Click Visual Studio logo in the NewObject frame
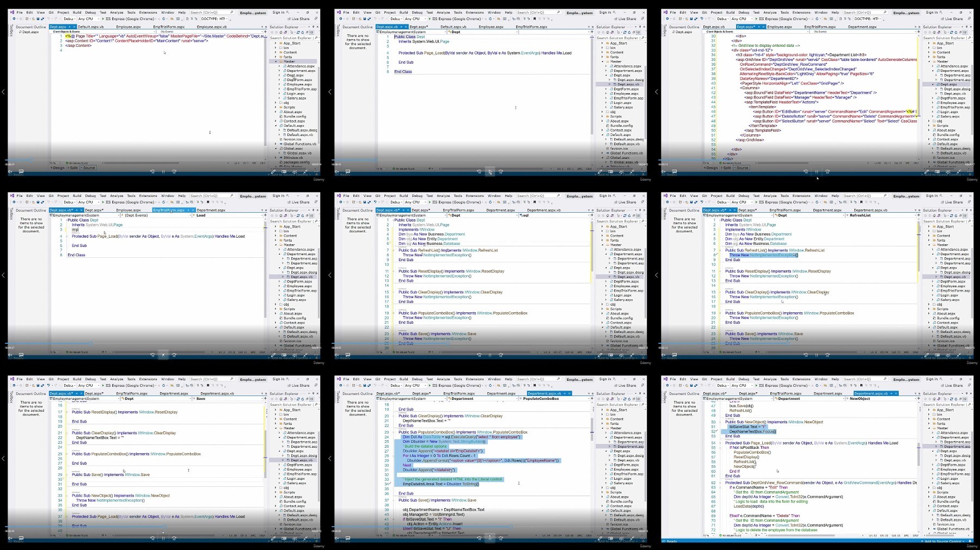 pyautogui.click(x=665, y=379)
